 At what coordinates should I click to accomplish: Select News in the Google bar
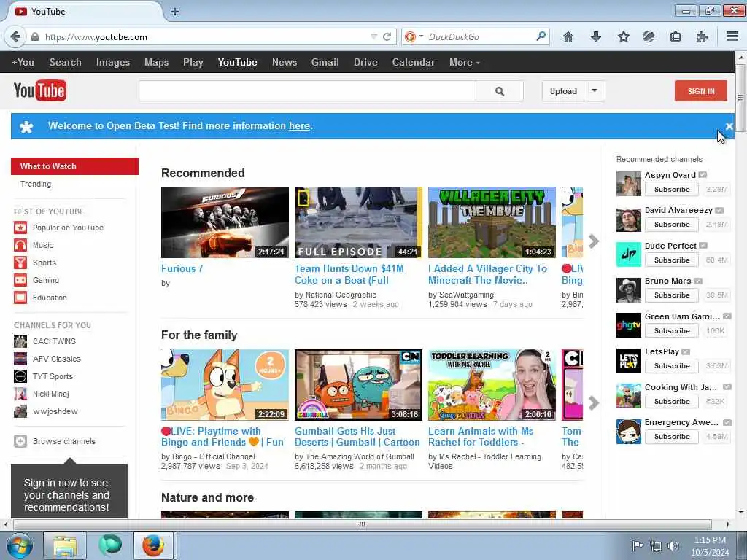tap(285, 63)
